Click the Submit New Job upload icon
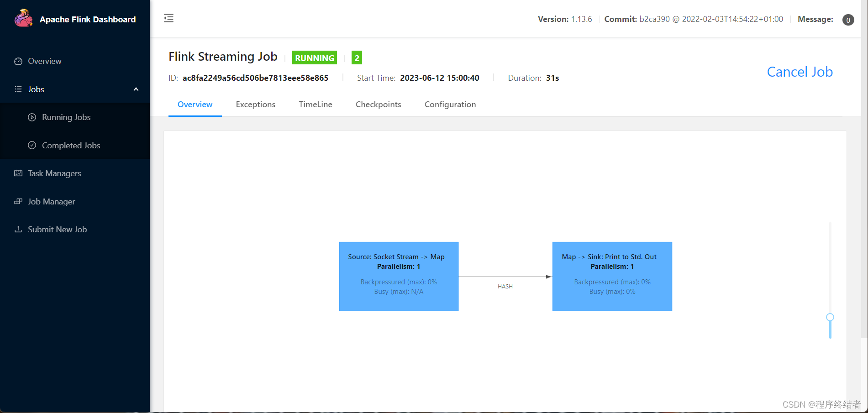 (x=18, y=230)
